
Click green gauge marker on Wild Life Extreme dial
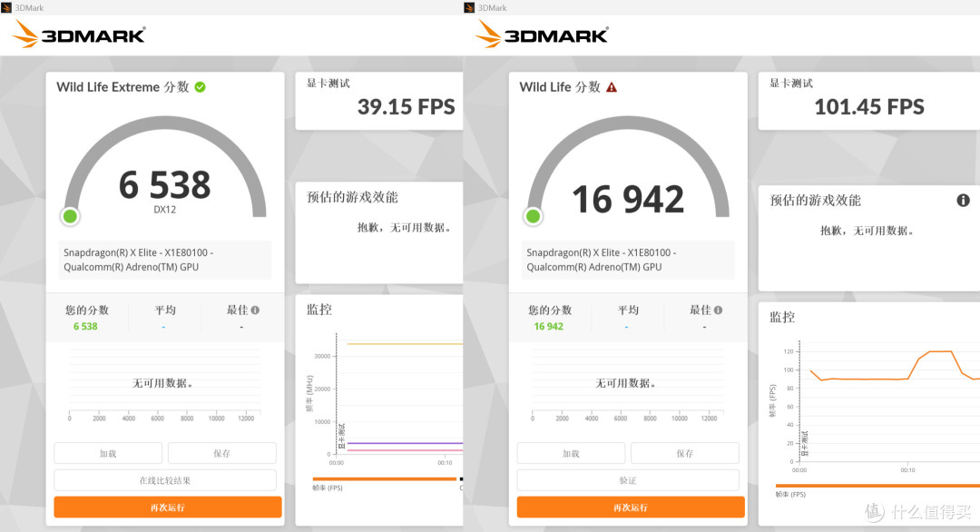70,216
